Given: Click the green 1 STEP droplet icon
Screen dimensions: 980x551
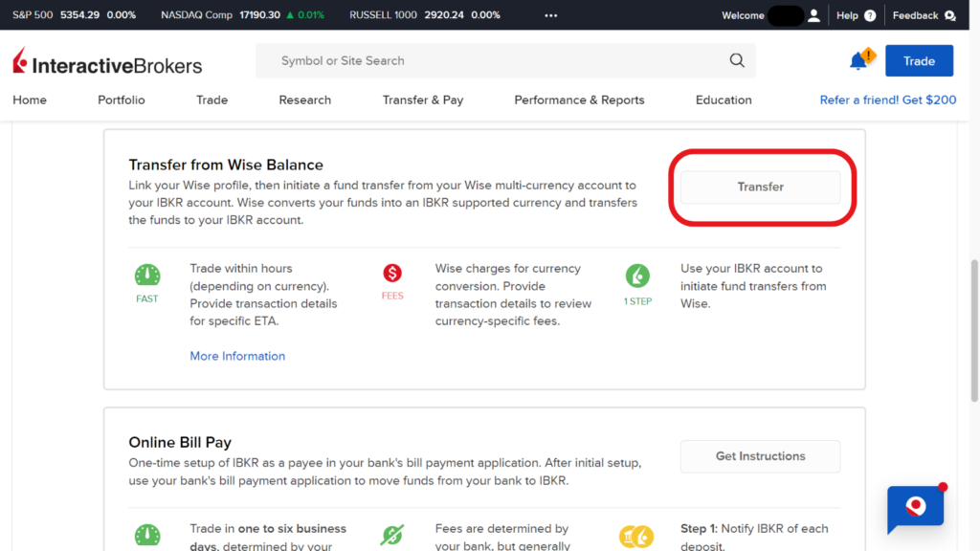Looking at the screenshot, I should (637, 276).
